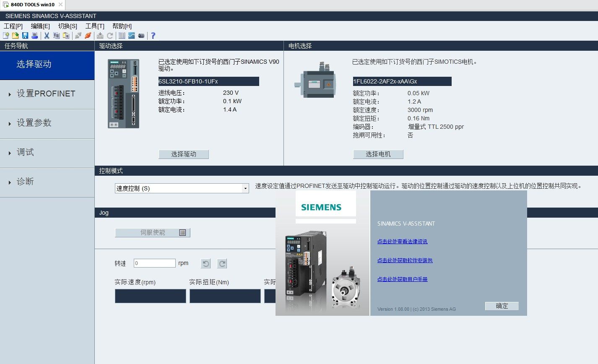Save the project with the floppy icon
598x364 pixels.
pyautogui.click(x=25, y=36)
